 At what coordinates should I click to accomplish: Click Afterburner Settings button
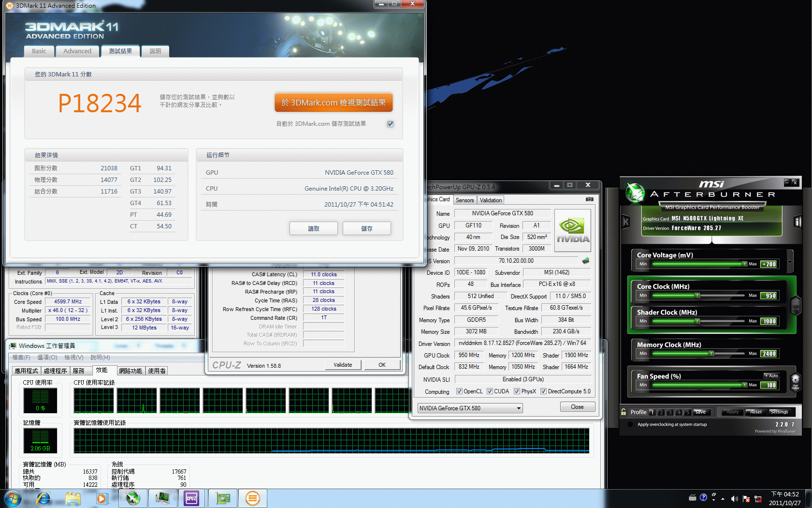tap(779, 412)
